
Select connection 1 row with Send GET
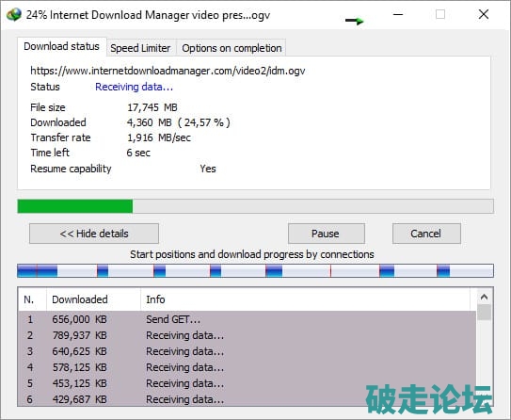pos(247,319)
